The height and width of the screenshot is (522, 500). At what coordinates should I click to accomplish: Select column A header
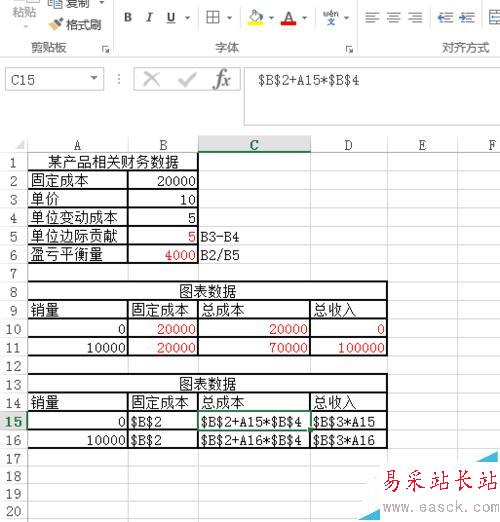coord(78,145)
